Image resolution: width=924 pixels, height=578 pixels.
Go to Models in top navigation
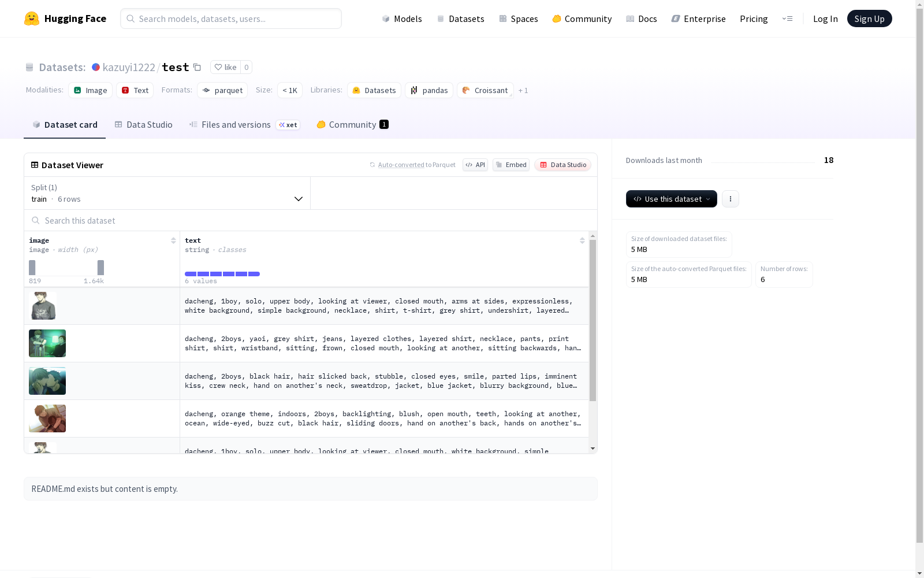[402, 18]
